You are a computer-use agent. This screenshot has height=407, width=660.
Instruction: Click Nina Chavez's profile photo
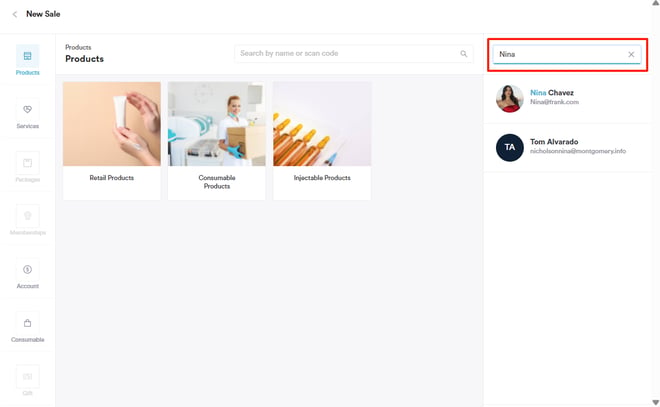pyautogui.click(x=510, y=98)
